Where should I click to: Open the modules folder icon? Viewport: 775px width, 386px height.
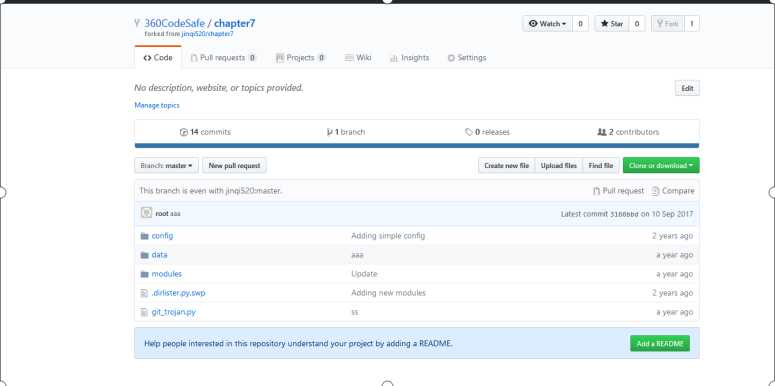[144, 274]
